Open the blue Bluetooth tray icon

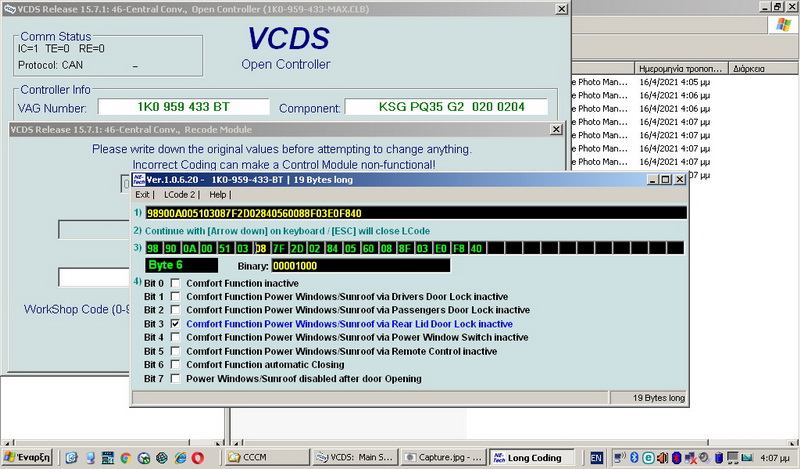tap(634, 457)
